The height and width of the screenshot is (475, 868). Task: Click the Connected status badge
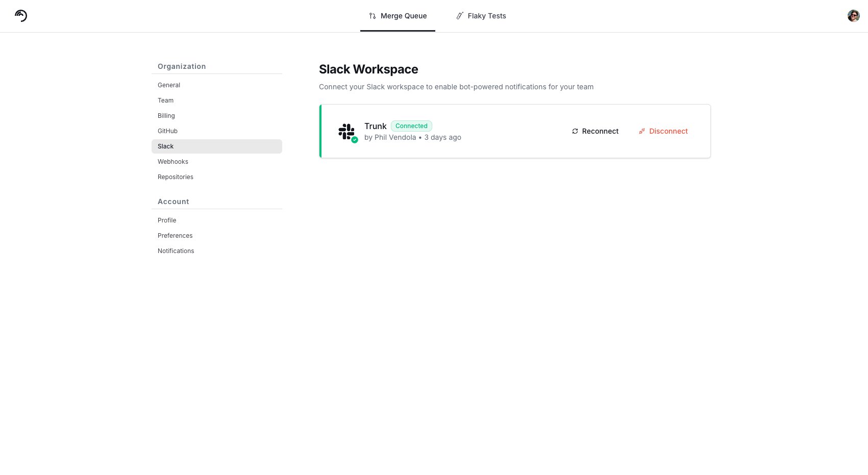(x=411, y=126)
